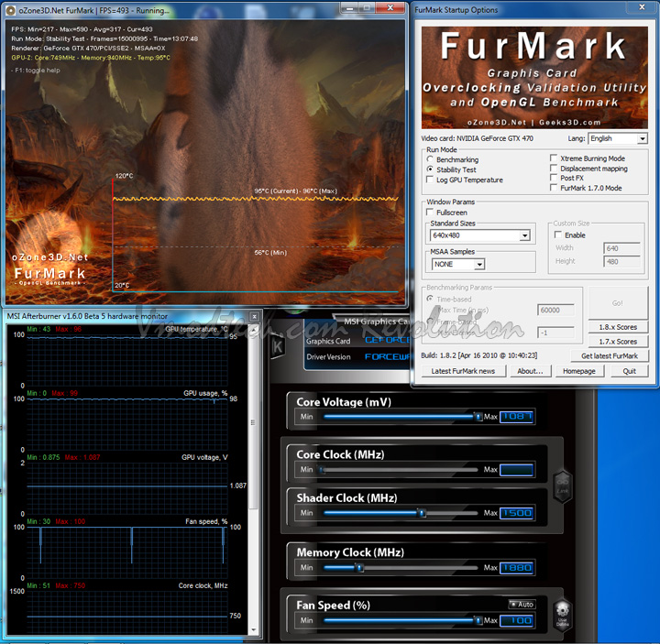Maximize the FurMark render window

pyautogui.click(x=366, y=8)
